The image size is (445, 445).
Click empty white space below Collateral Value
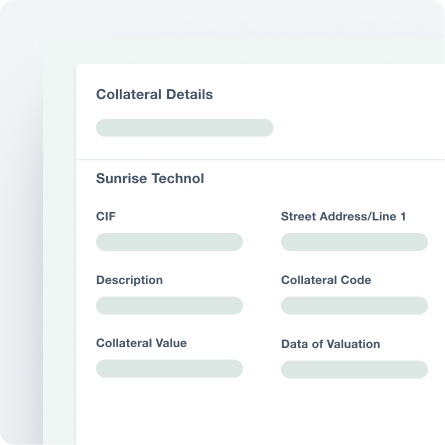169,412
